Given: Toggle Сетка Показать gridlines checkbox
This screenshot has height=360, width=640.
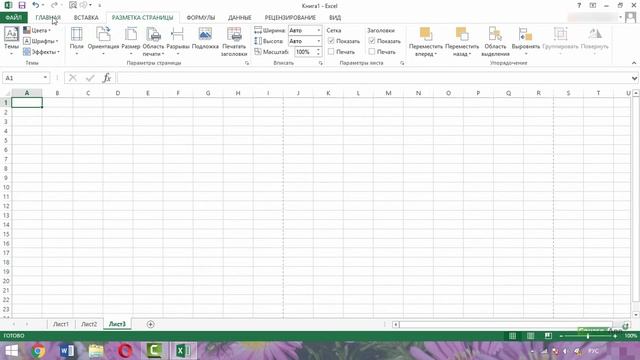Looking at the screenshot, I should [x=331, y=41].
